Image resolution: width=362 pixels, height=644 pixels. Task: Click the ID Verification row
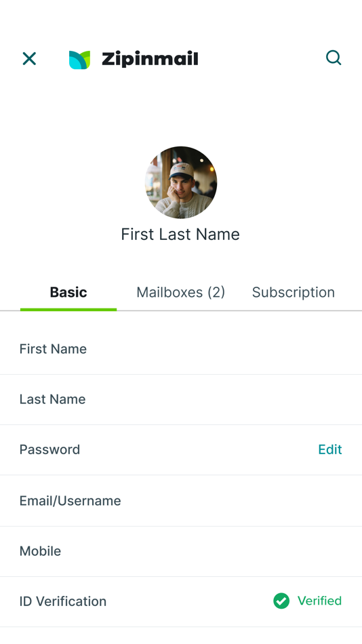point(181,601)
